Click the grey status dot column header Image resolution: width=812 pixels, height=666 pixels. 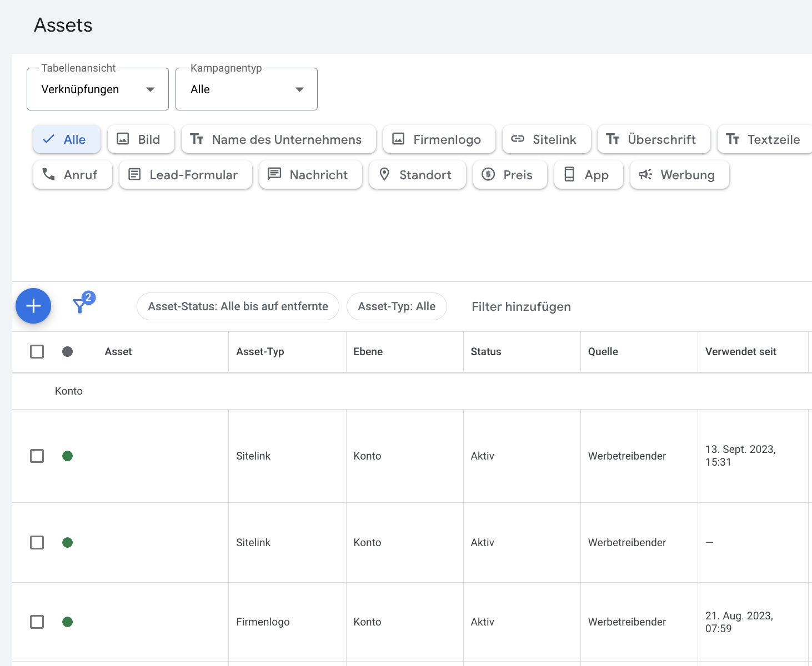[68, 351]
